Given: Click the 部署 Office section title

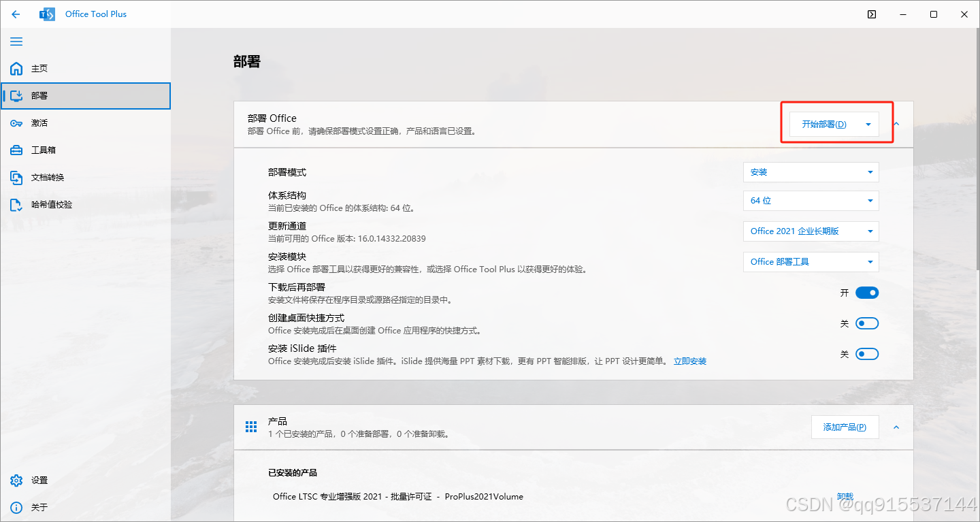Looking at the screenshot, I should 272,118.
